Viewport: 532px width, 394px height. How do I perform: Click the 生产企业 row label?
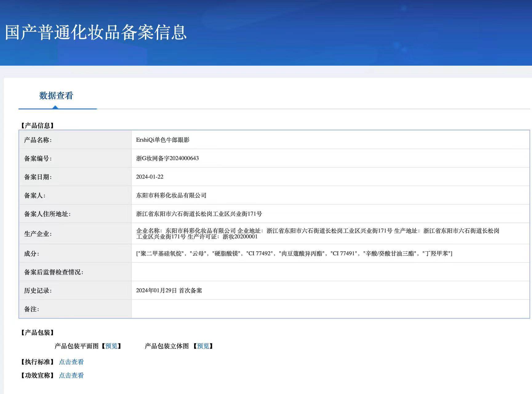click(38, 234)
